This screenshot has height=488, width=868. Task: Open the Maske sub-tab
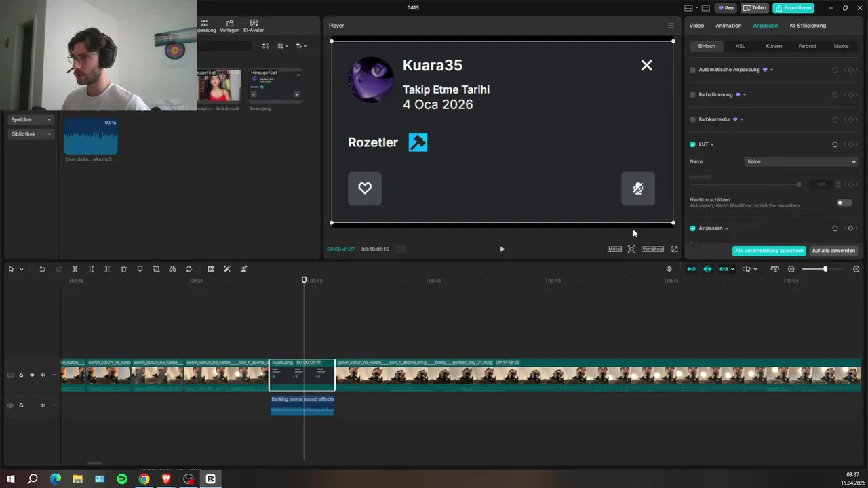point(841,46)
